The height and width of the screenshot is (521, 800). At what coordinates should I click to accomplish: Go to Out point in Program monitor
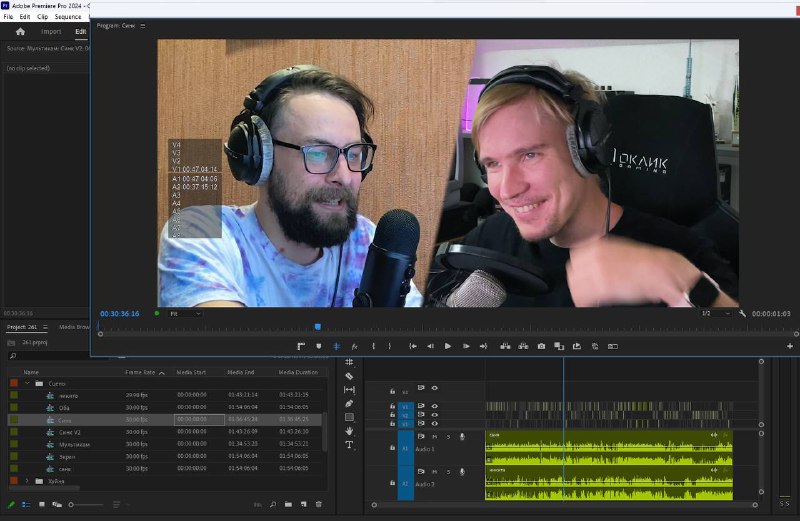tap(483, 346)
